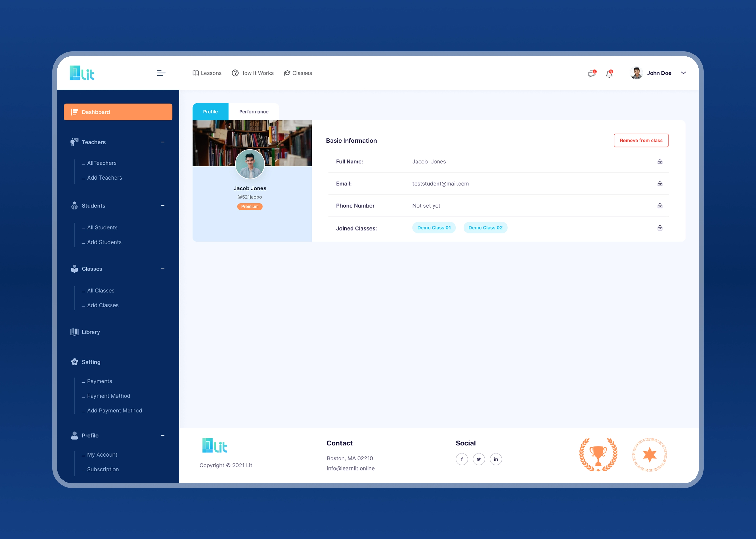Collapse the Profile section minus toggle
The image size is (756, 539).
tap(163, 436)
